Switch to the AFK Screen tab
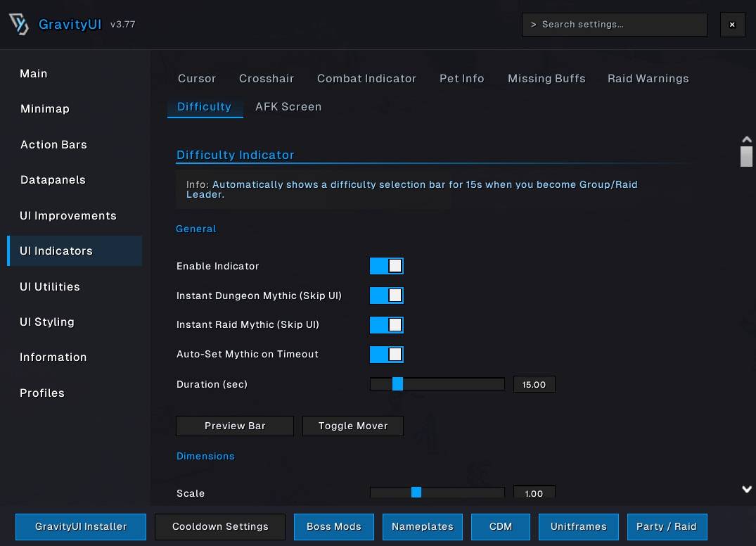Viewport: 756px width, 546px height. (288, 106)
